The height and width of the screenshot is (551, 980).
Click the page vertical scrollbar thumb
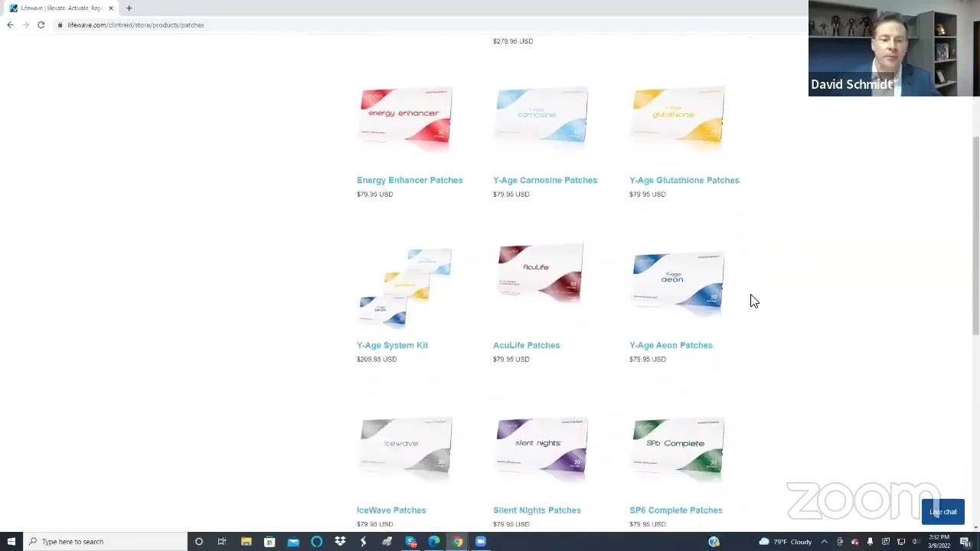[975, 235]
